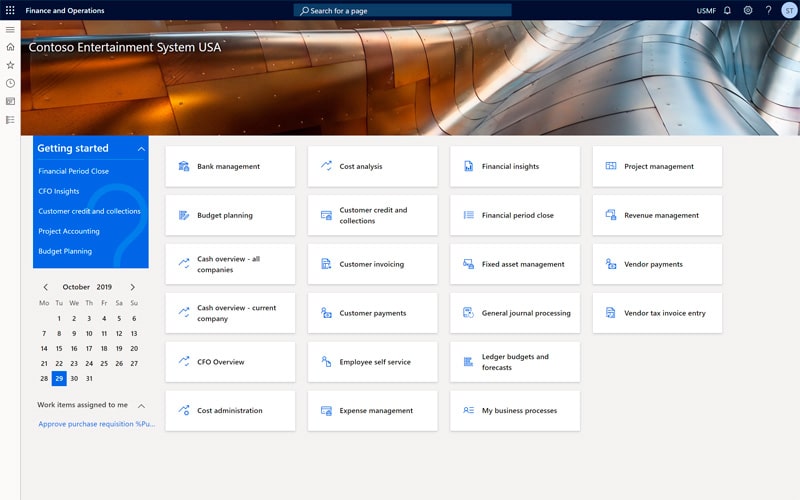Click the Fixed asset management tile icon
The height and width of the screenshot is (500, 800).
tap(468, 264)
